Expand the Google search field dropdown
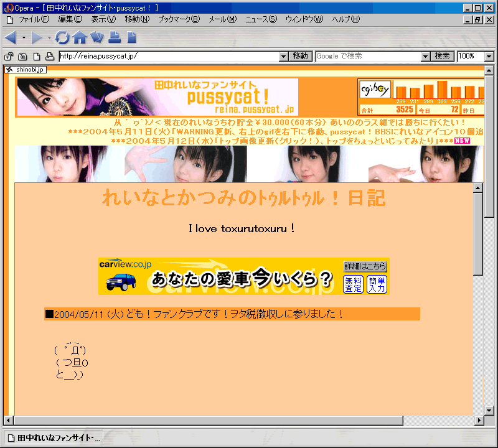The width and height of the screenshot is (498, 448). click(426, 57)
